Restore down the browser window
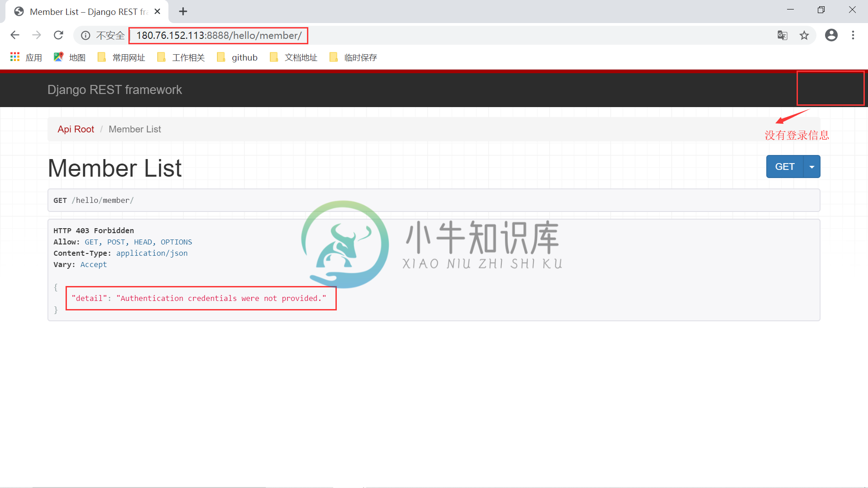This screenshot has height=488, width=868. [x=821, y=10]
